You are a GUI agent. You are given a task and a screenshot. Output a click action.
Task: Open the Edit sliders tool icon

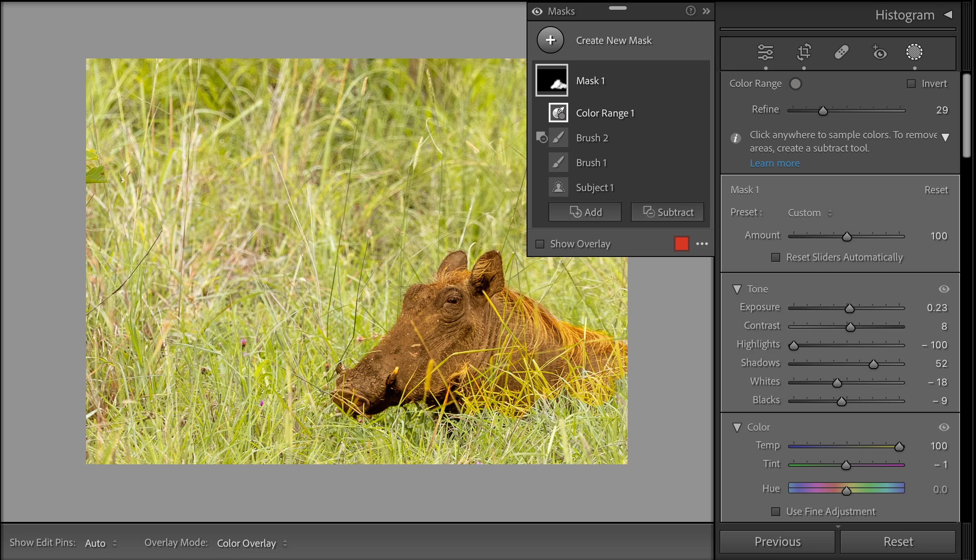tap(765, 52)
